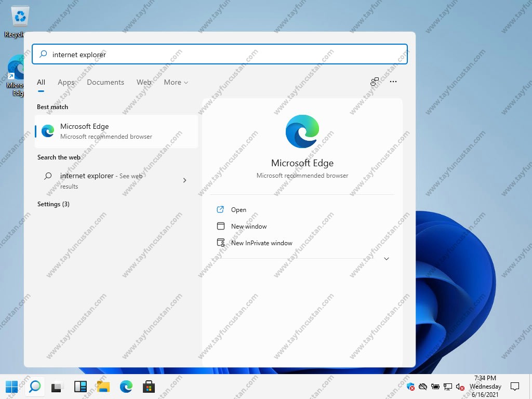
Task: Click the large Microsoft Edge logo
Action: point(302,131)
